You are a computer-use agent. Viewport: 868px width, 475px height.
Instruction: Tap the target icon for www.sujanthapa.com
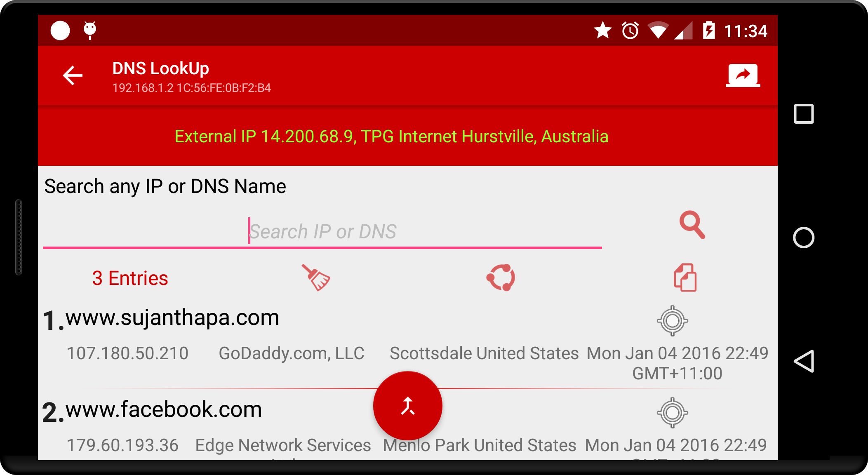(672, 321)
